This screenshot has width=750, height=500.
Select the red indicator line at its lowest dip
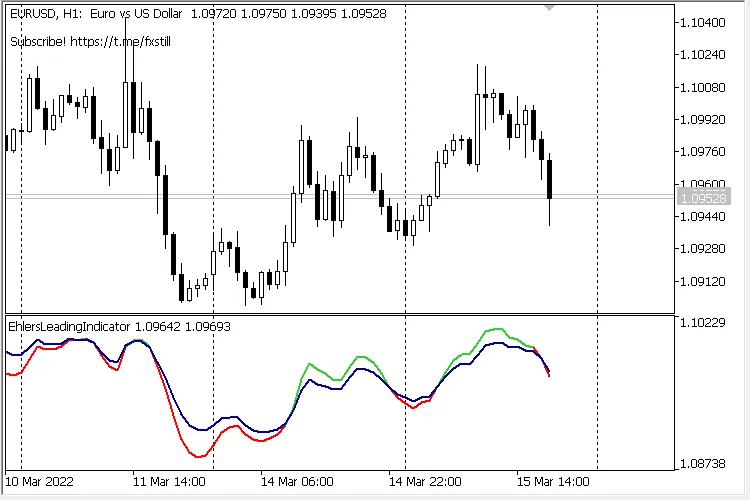[198, 456]
